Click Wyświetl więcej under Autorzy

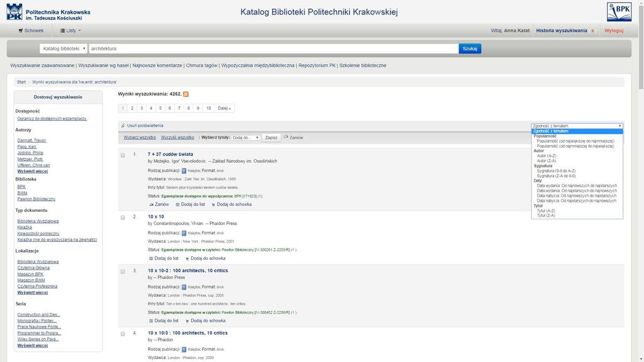(x=33, y=171)
